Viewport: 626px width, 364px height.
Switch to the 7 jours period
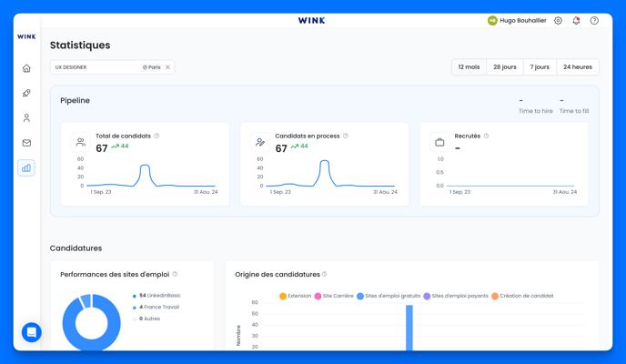point(540,67)
